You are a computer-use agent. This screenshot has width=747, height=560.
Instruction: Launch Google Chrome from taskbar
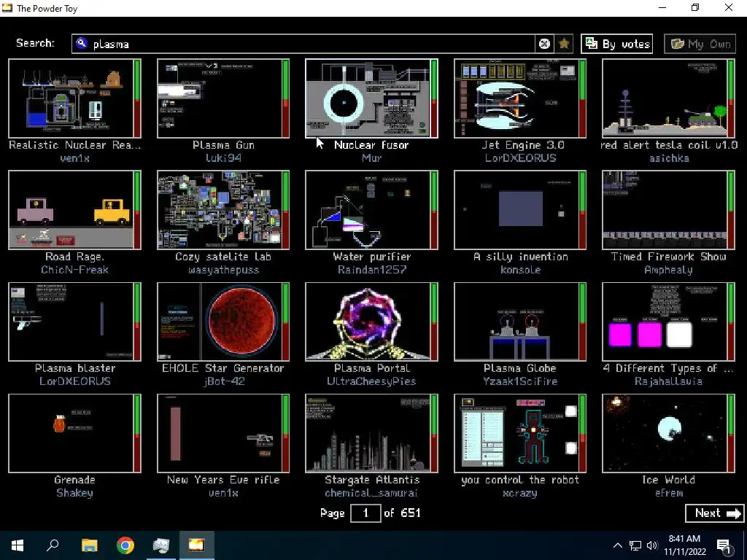pos(125,545)
